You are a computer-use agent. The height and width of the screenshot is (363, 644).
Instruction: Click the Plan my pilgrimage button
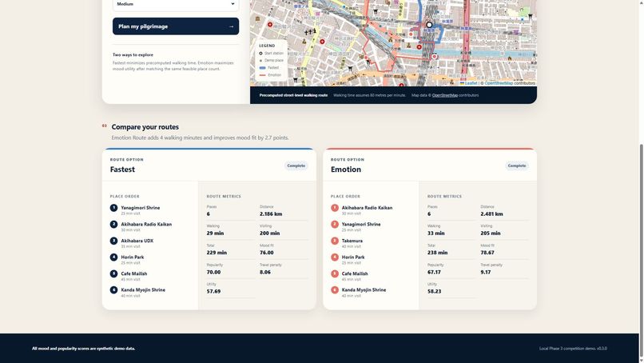pos(176,26)
